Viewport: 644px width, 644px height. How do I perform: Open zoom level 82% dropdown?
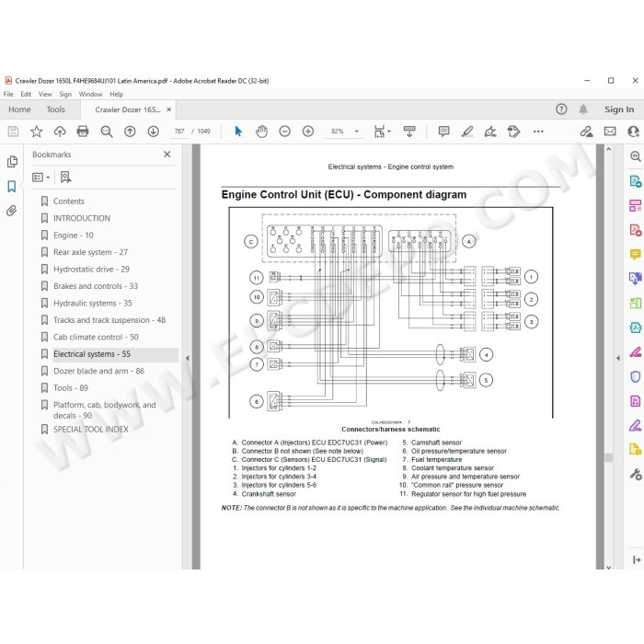pyautogui.click(x=357, y=132)
